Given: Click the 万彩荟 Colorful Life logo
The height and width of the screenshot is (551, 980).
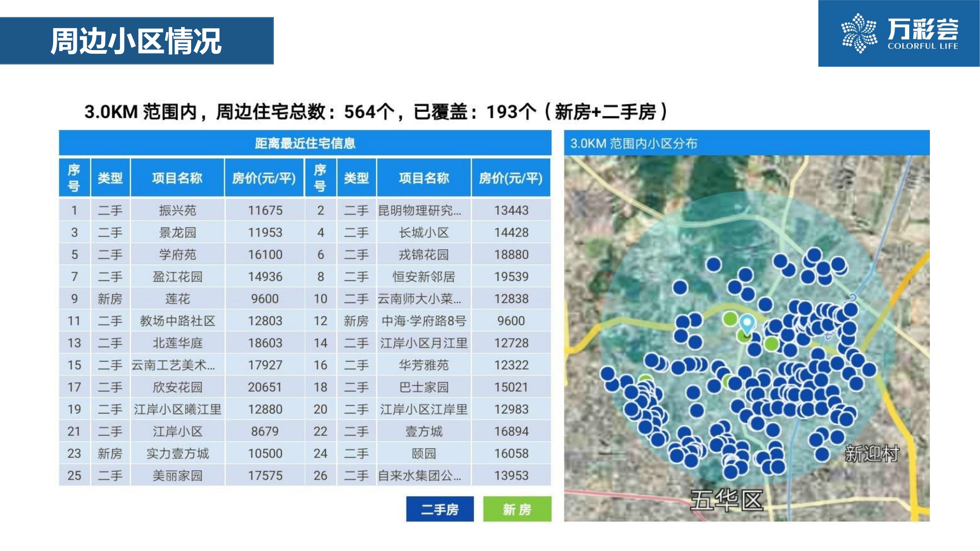Looking at the screenshot, I should pyautogui.click(x=899, y=33).
